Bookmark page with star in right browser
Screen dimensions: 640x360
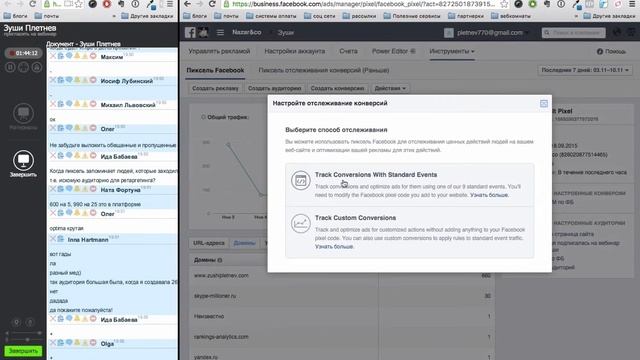point(504,4)
